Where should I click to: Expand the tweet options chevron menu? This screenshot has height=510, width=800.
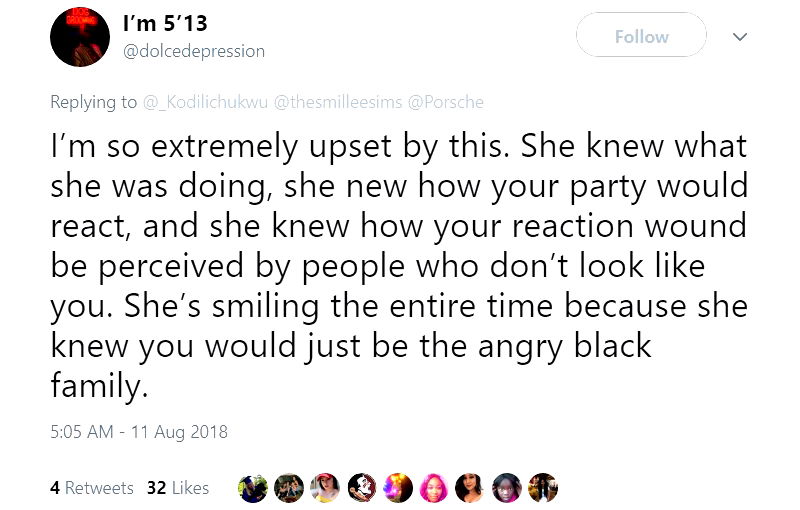coord(740,36)
